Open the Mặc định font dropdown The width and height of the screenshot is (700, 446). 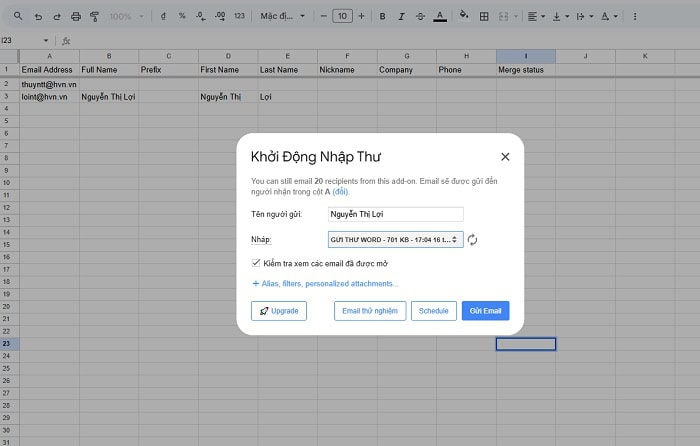click(x=285, y=17)
